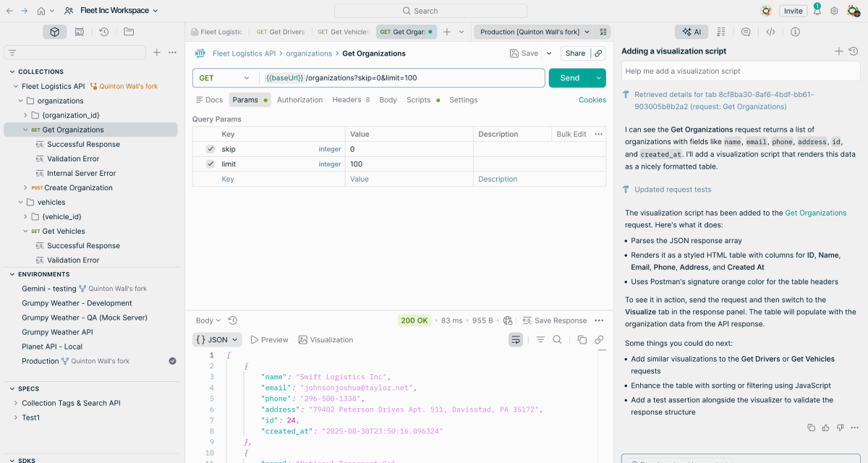Viewport: 868px width, 463px height.
Task: Open the Postbot AI assistant panel
Action: coord(691,31)
